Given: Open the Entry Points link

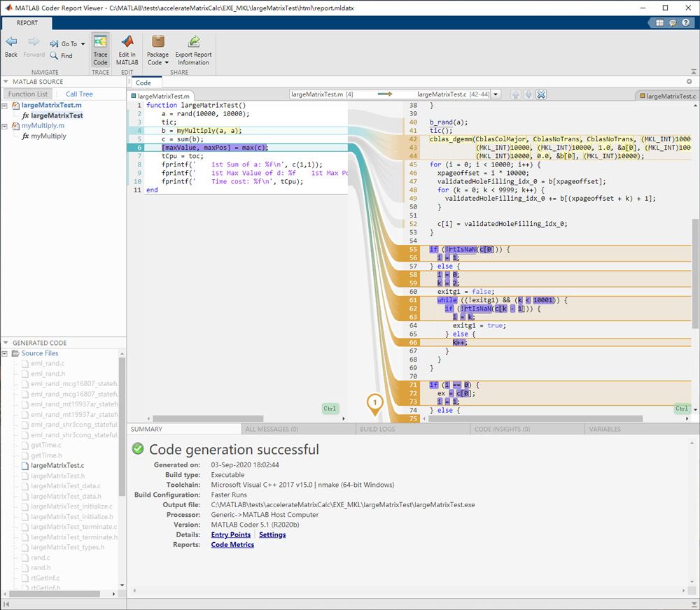Looking at the screenshot, I should (230, 534).
